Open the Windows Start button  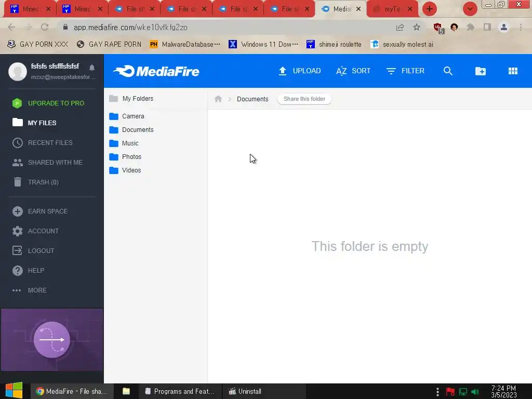[x=14, y=391]
